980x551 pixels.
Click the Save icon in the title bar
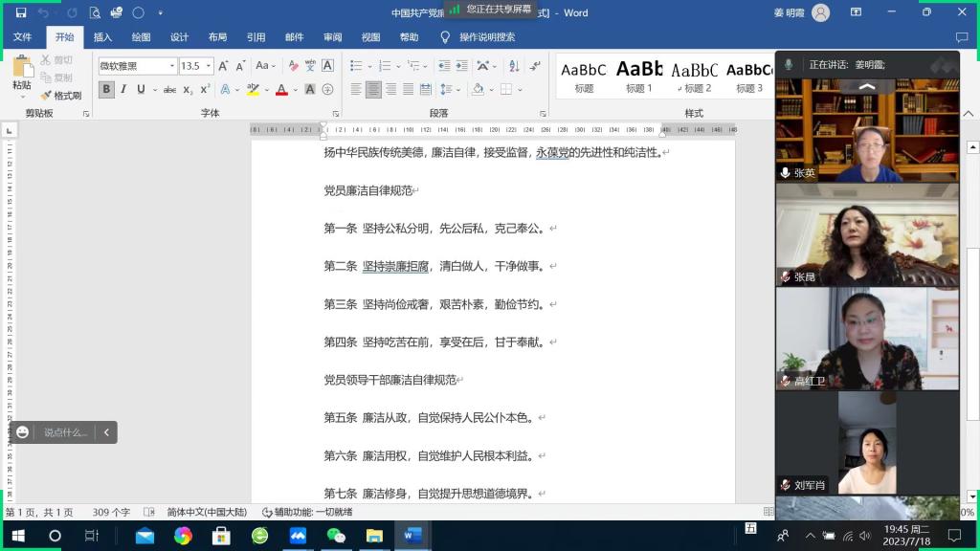[21, 13]
